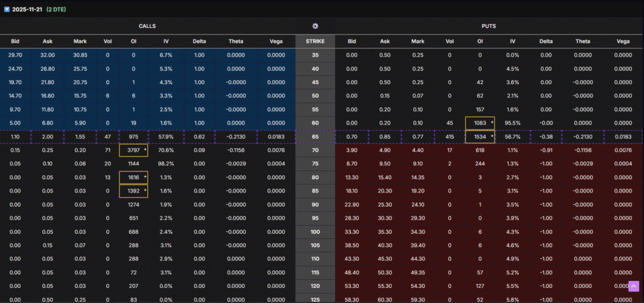Sort by the calls Bid column header
644x303 pixels.
(x=15, y=41)
